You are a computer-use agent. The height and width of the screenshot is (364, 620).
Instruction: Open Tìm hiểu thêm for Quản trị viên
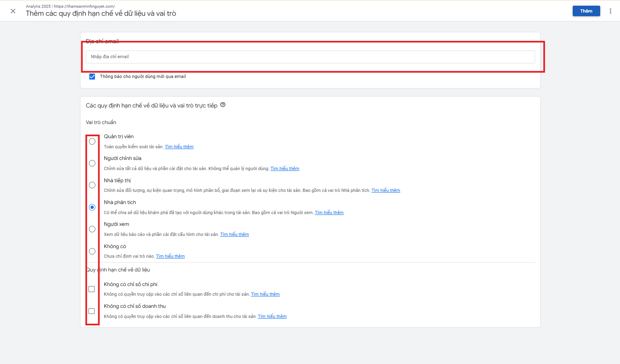tap(179, 147)
